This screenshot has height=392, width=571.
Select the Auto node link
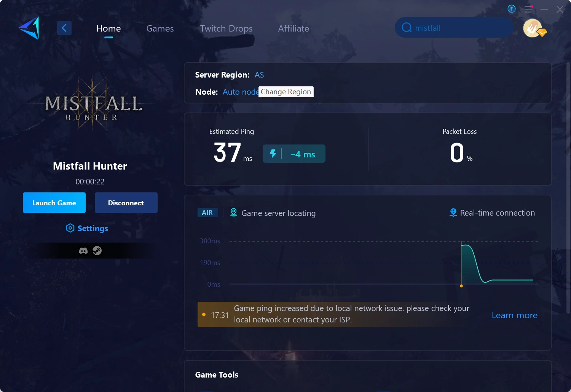tap(241, 92)
